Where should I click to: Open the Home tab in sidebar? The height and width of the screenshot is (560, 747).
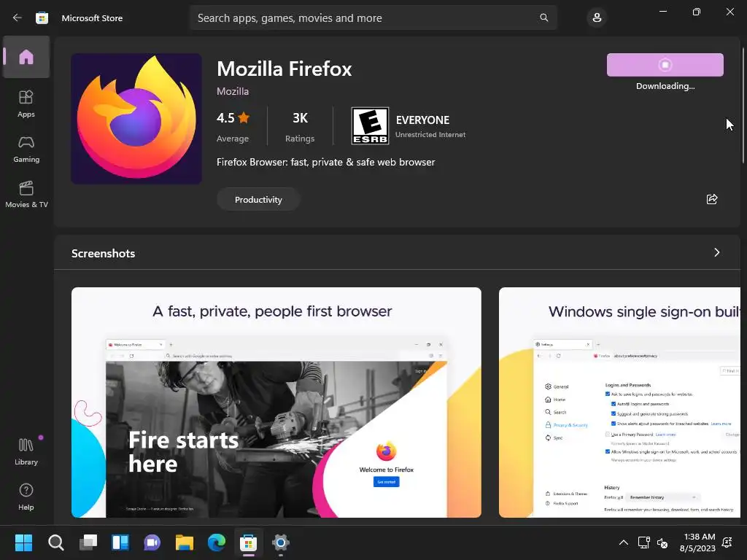point(26,57)
